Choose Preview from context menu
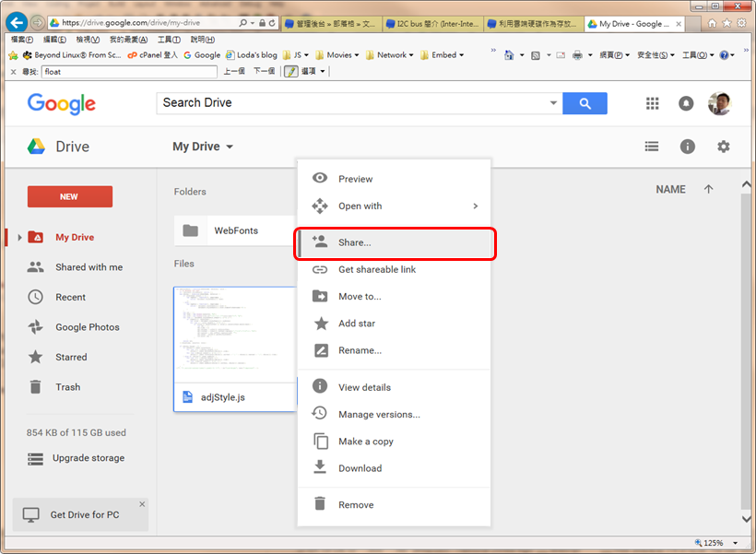This screenshot has width=756, height=554. 394,179
